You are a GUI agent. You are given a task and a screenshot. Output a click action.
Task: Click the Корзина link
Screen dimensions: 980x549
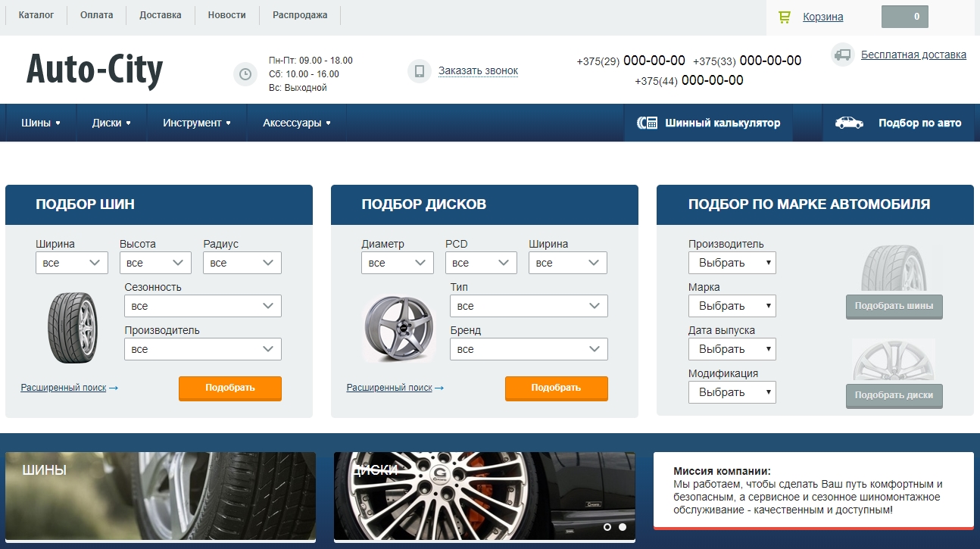[823, 17]
